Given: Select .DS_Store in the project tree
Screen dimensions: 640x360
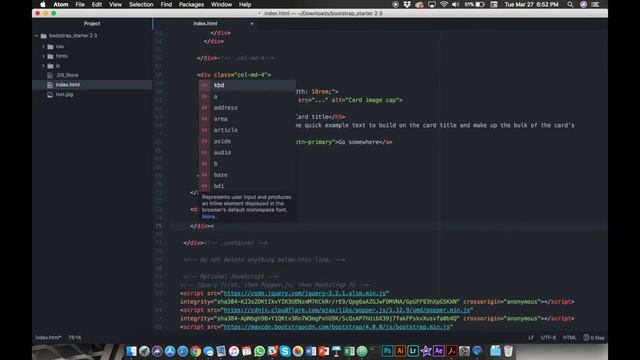Looking at the screenshot, I should tap(67, 75).
